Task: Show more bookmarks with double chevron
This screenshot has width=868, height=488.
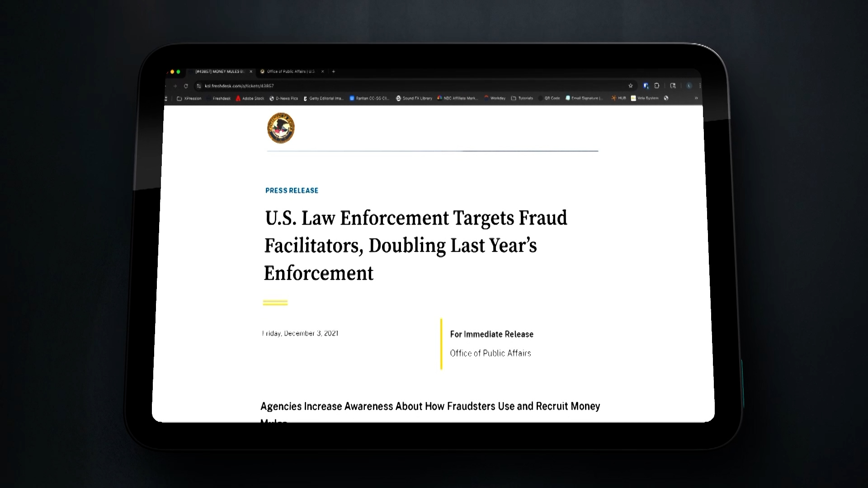Action: 696,98
